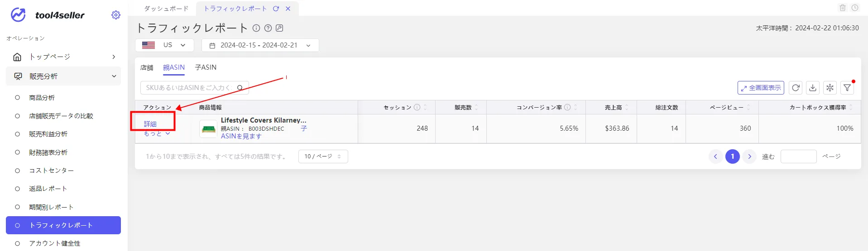Image resolution: width=868 pixels, height=251 pixels.
Task: Open コストセンター in sidebar
Action: pos(51,170)
